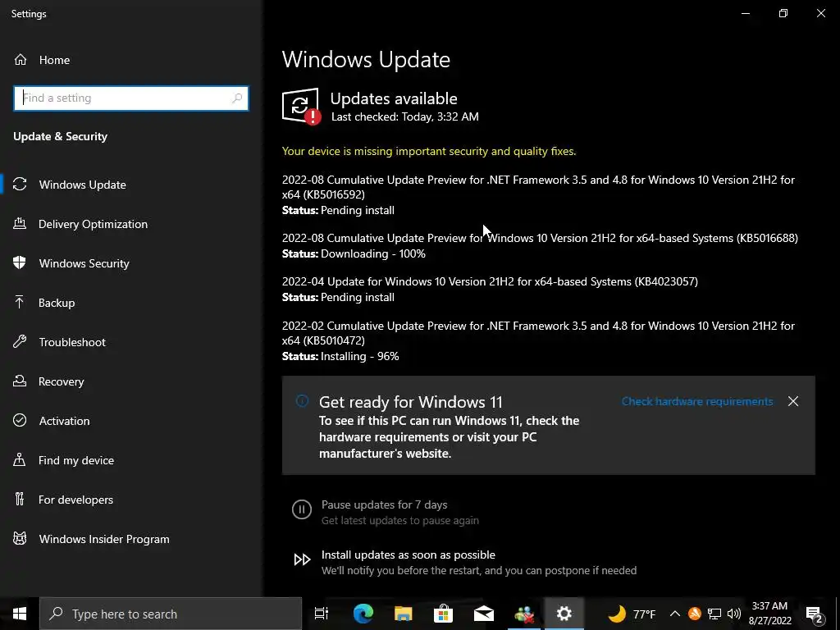Open the Windows Start menu

click(20, 614)
